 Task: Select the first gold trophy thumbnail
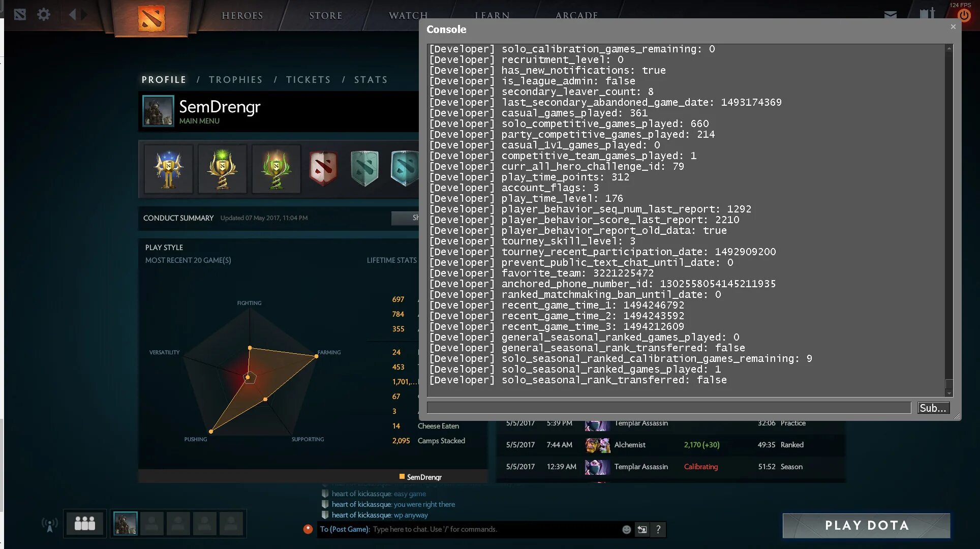tap(169, 169)
